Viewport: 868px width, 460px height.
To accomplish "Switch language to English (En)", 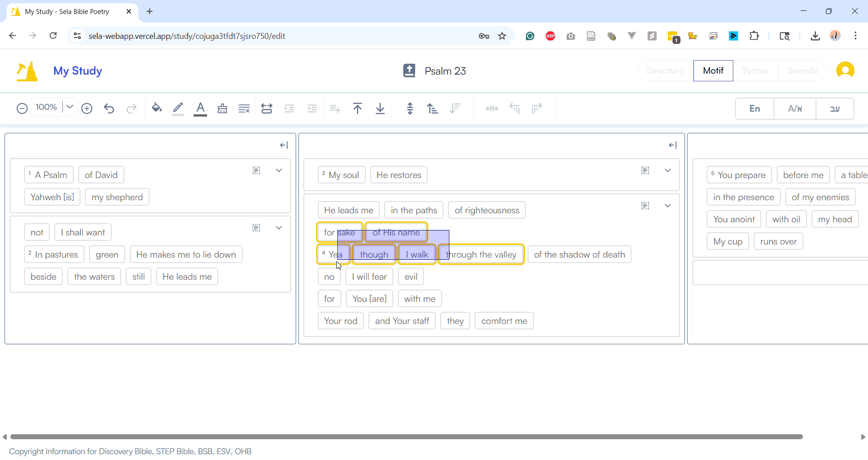I will [x=755, y=108].
